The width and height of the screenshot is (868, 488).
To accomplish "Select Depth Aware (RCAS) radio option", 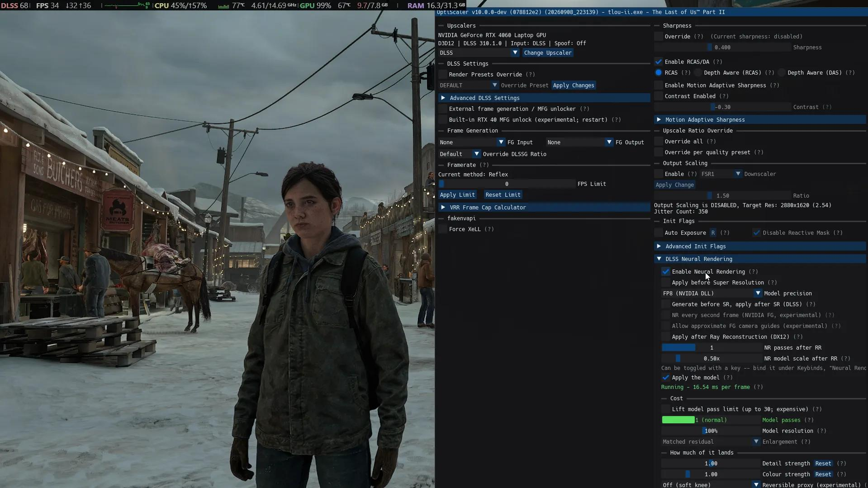I will coord(698,73).
